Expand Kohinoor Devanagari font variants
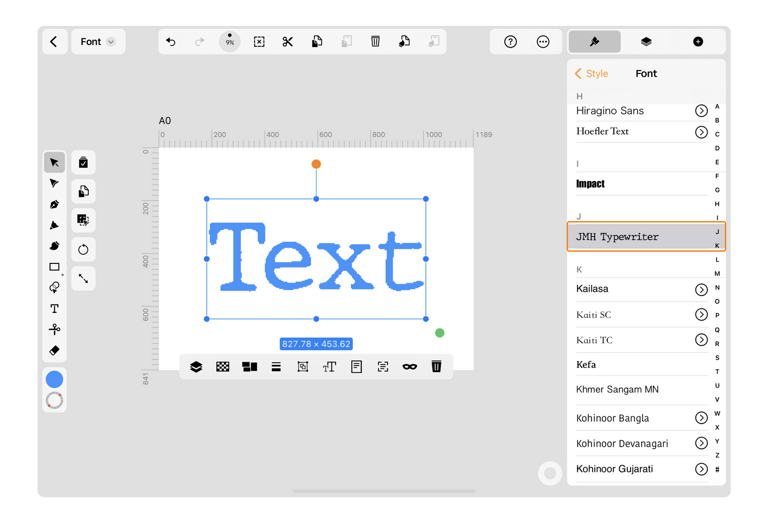The width and height of the screenshot is (768, 523). point(701,443)
